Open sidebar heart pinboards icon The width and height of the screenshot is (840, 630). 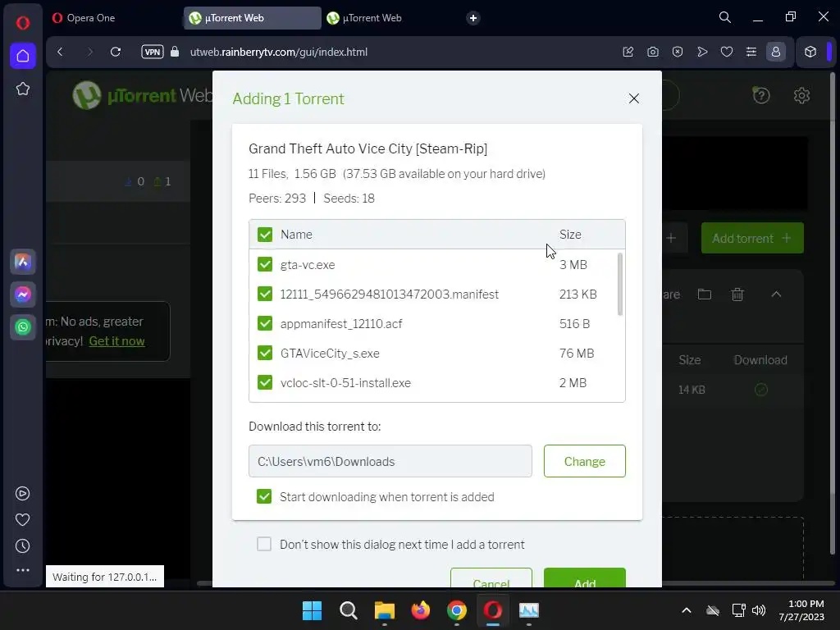tap(22, 519)
